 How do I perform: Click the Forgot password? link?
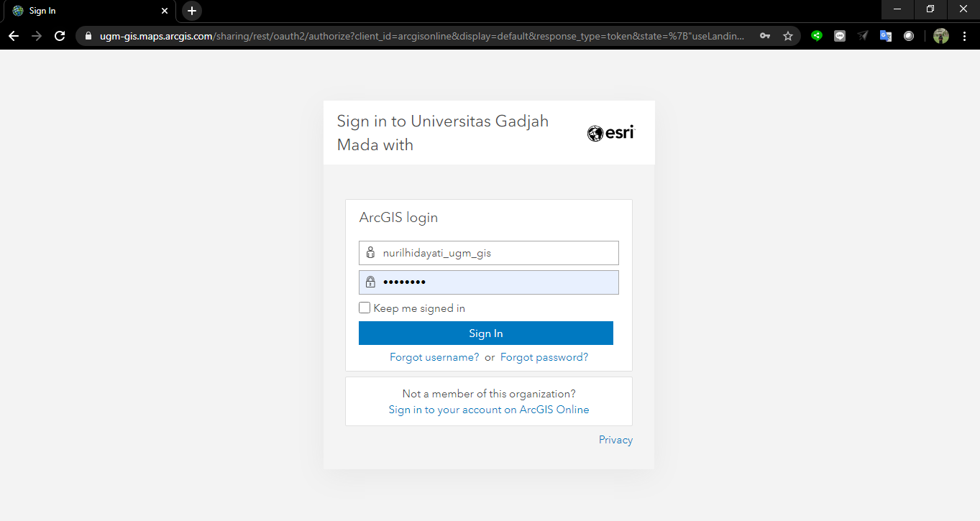click(544, 357)
